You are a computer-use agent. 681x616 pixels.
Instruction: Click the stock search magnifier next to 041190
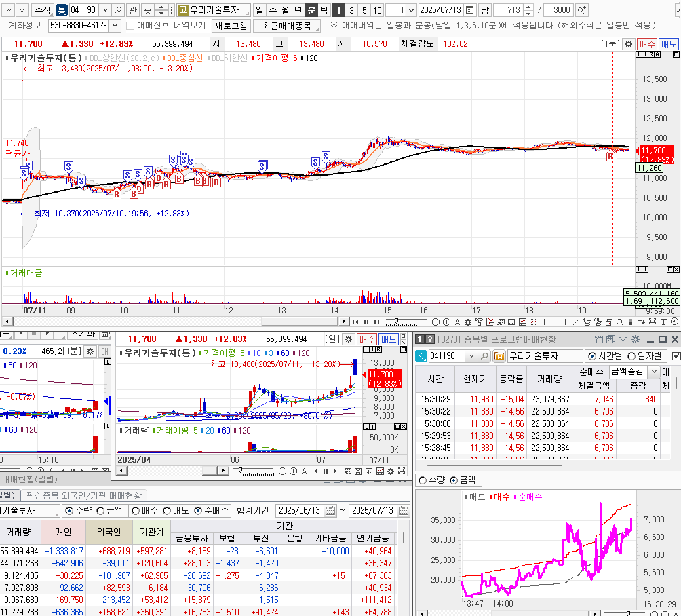[x=118, y=9]
